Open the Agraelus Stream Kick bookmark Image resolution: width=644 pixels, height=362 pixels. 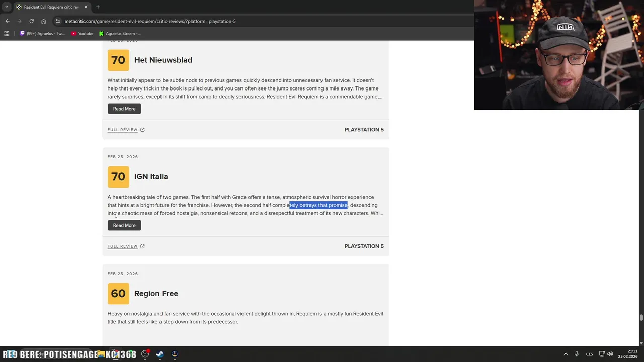(120, 34)
